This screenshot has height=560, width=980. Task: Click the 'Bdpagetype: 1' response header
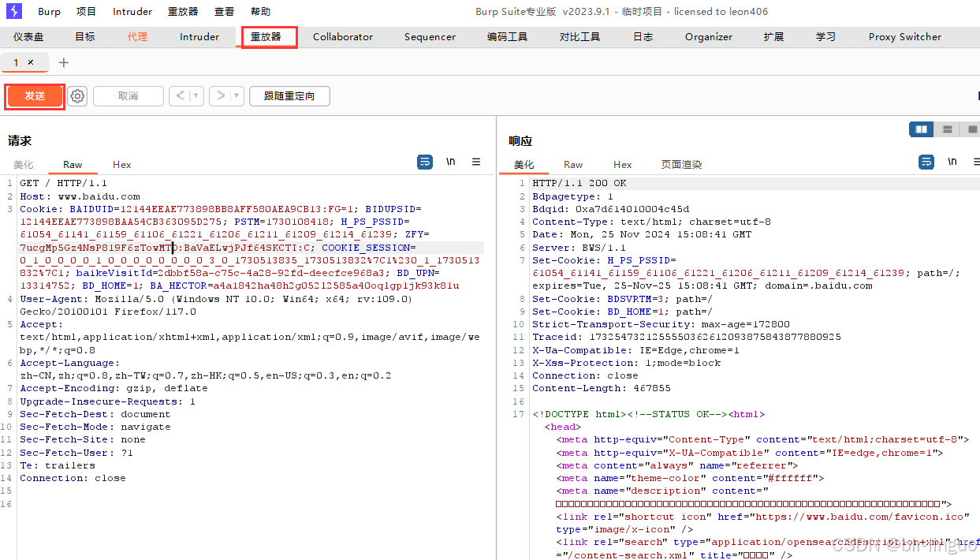[x=572, y=196]
